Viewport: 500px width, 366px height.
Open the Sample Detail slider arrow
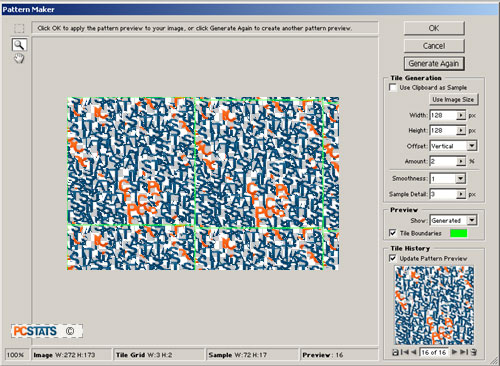461,194
